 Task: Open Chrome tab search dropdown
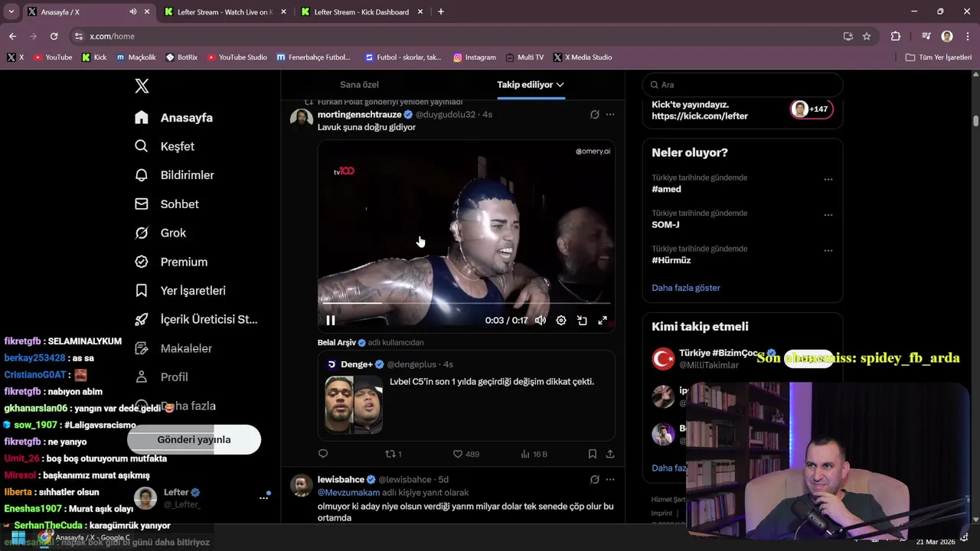(x=11, y=11)
